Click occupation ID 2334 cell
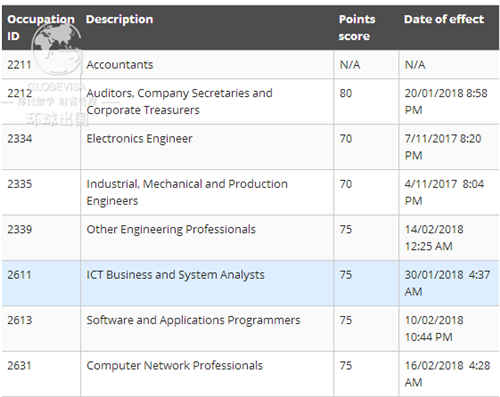This screenshot has height=397, width=500. [41, 147]
